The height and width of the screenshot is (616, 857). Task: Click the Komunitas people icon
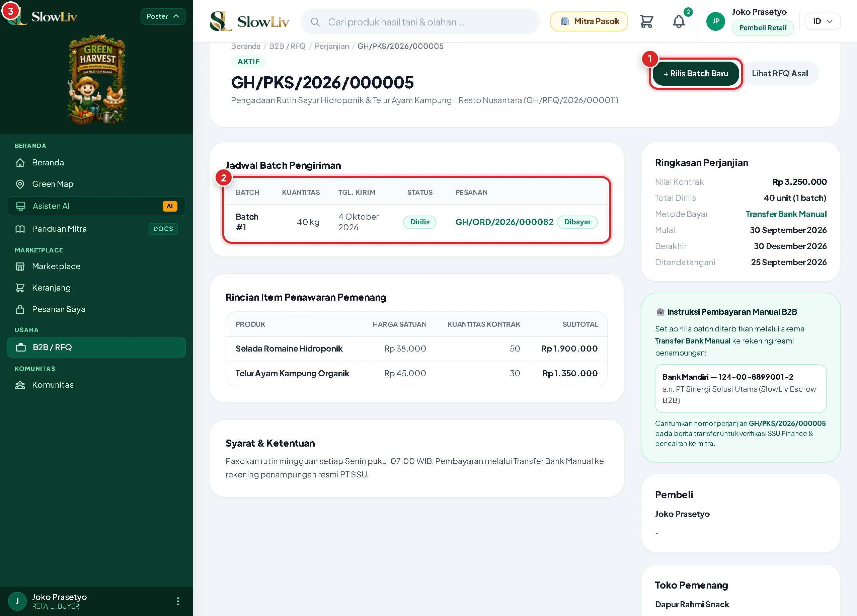tap(20, 385)
